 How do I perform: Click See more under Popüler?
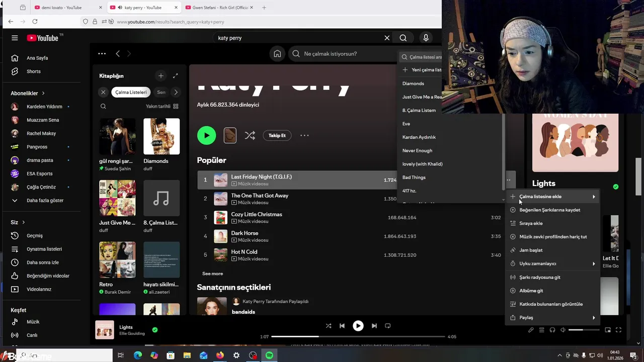coord(212,274)
